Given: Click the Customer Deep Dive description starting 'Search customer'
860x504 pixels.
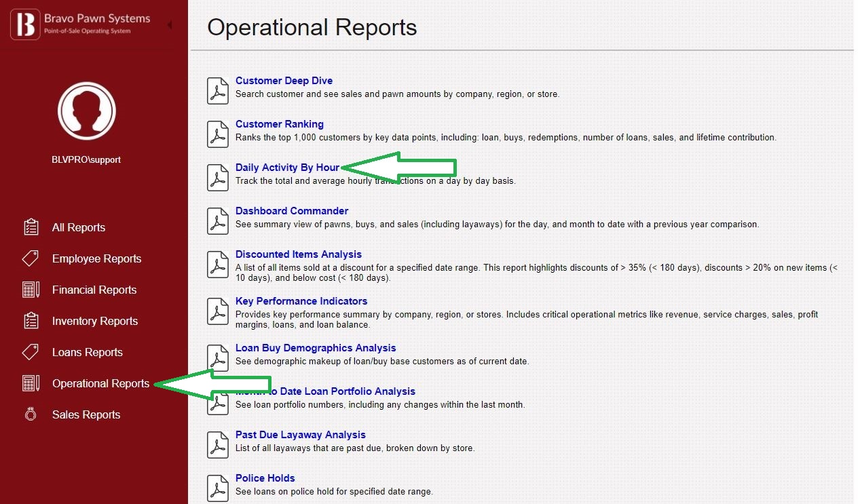Looking at the screenshot, I should [x=398, y=94].
